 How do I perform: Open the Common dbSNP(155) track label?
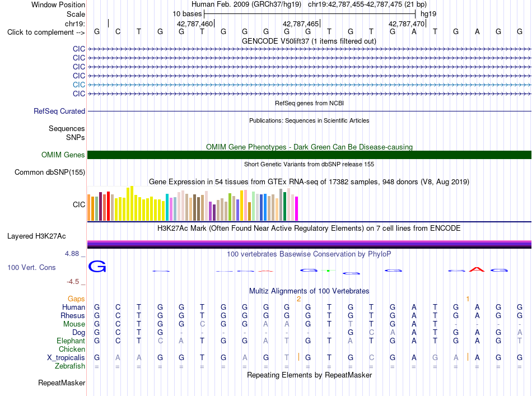50,172
